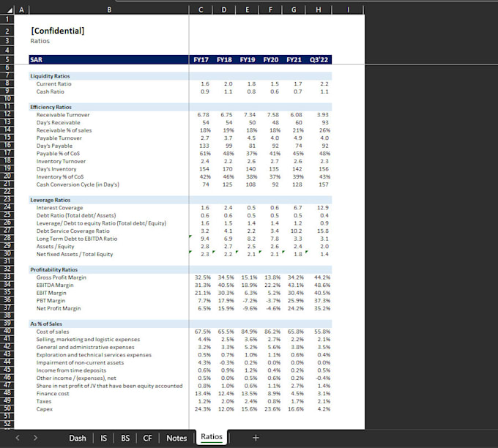Select column H header
This screenshot has width=498, height=448.
[319, 10]
